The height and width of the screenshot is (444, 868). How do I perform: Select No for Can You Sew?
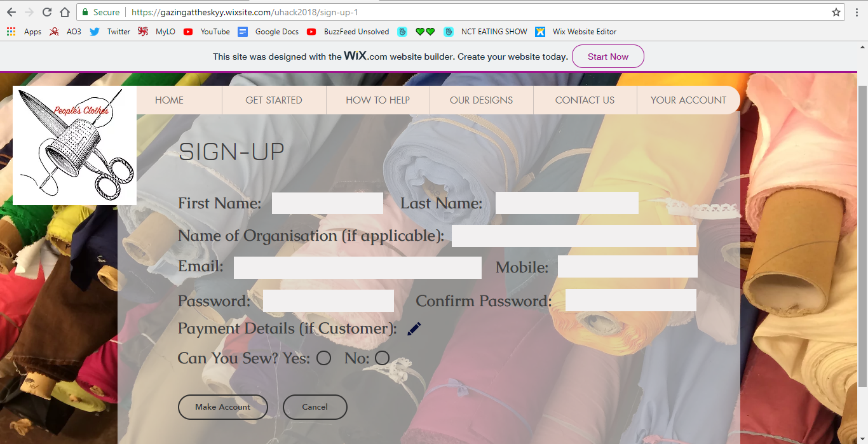point(382,358)
